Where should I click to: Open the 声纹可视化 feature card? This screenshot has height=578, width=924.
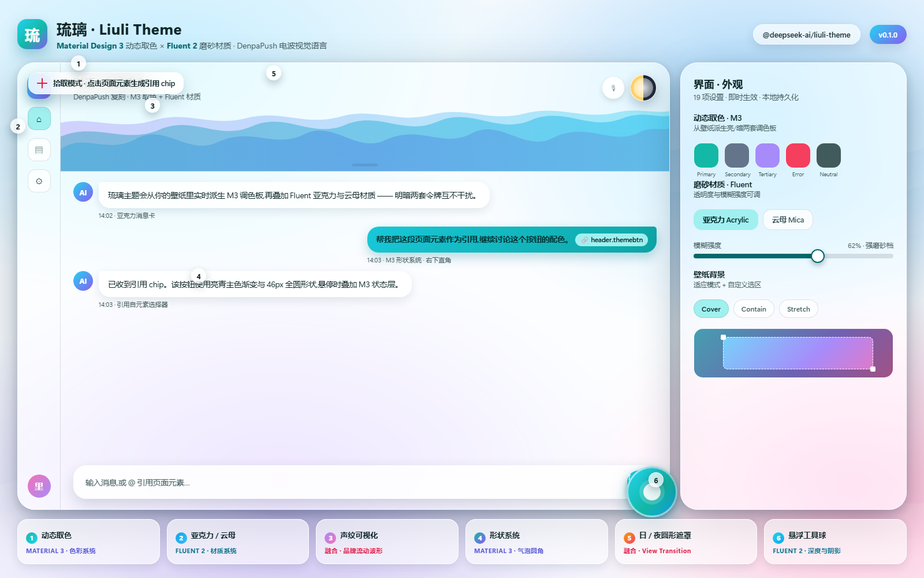point(387,542)
